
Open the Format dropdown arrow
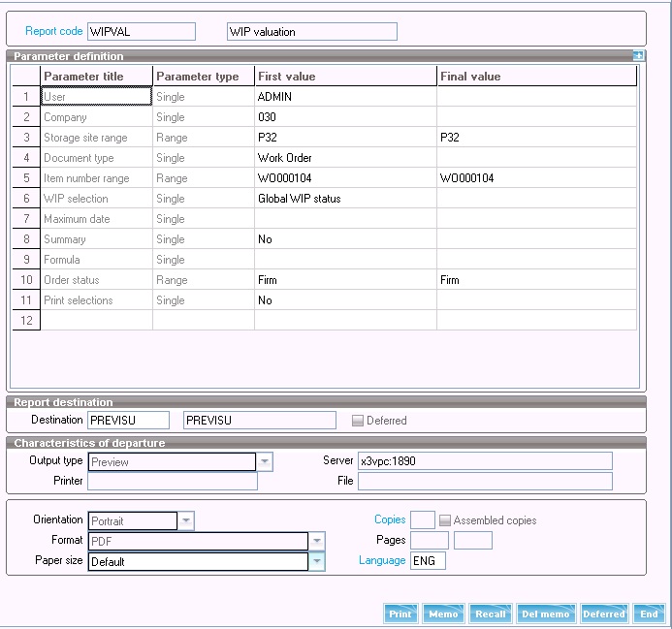[x=317, y=541]
